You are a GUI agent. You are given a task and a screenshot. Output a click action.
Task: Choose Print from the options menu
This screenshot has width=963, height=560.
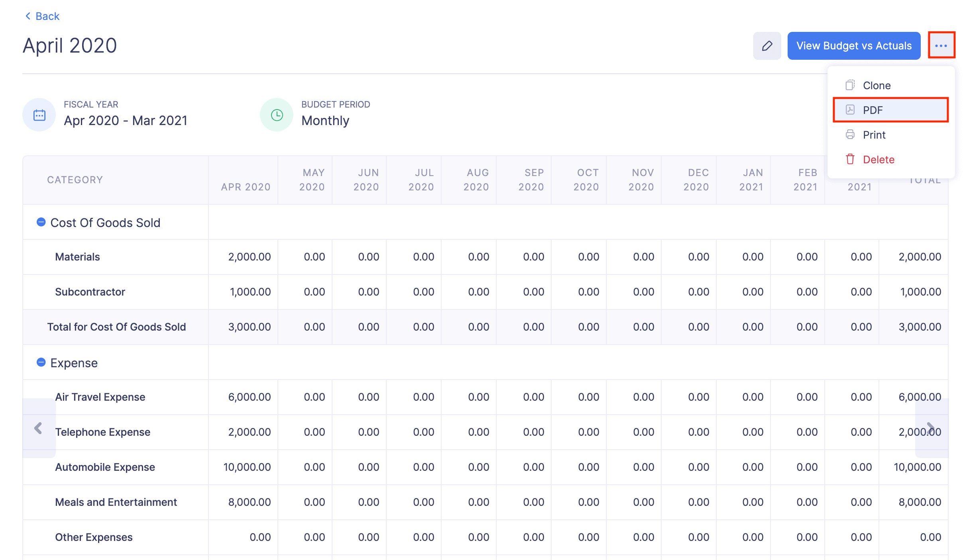coord(874,135)
